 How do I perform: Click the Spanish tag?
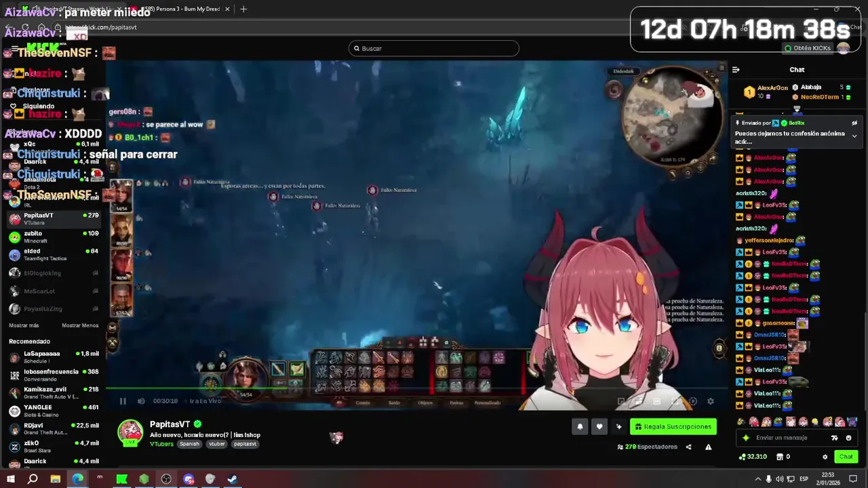(x=189, y=444)
